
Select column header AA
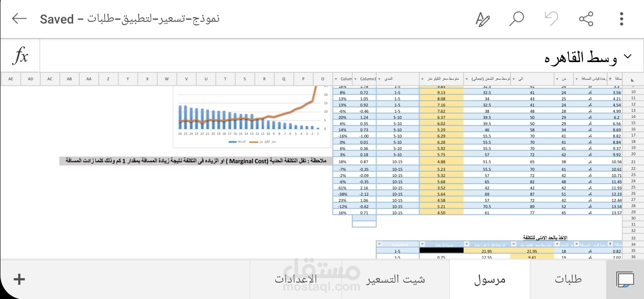coord(89,79)
